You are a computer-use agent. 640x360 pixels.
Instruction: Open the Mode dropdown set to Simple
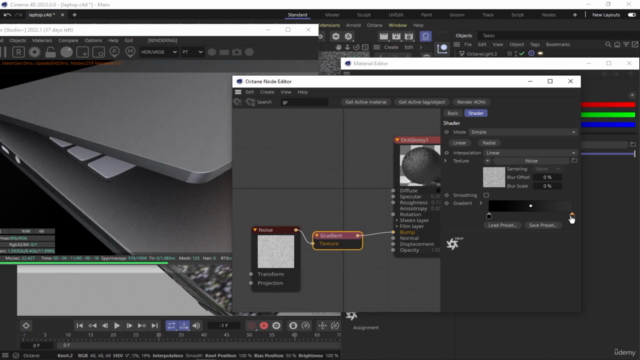pos(523,132)
